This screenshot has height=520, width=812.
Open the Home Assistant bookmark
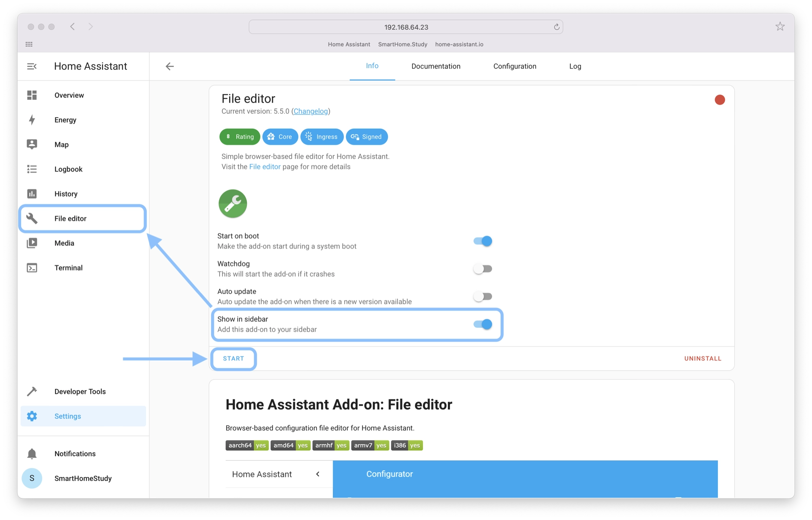tap(349, 44)
